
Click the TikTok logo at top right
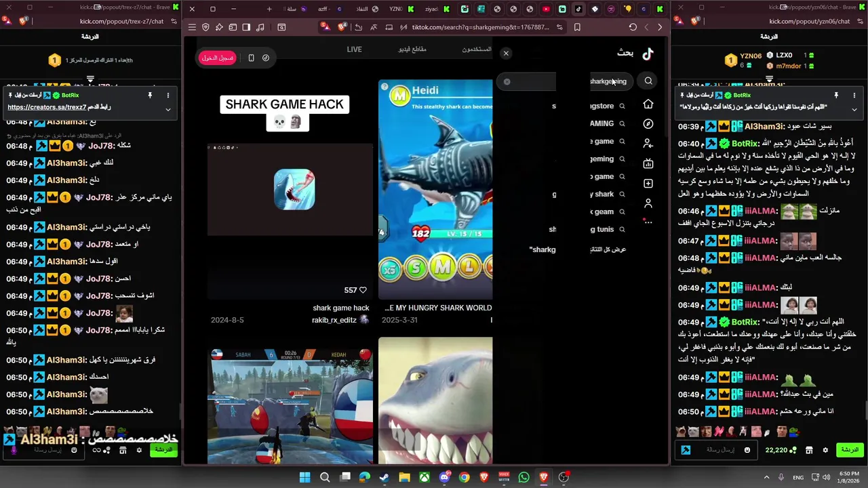tap(648, 54)
